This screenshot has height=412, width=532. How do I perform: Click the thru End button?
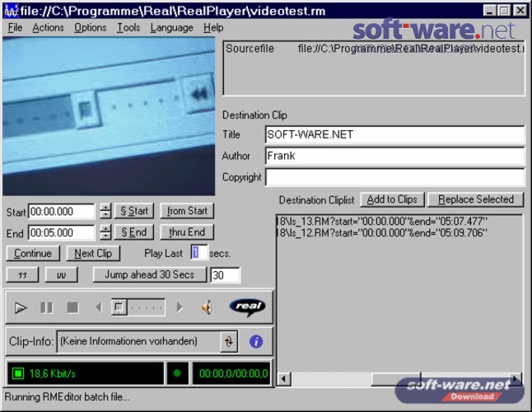point(187,232)
